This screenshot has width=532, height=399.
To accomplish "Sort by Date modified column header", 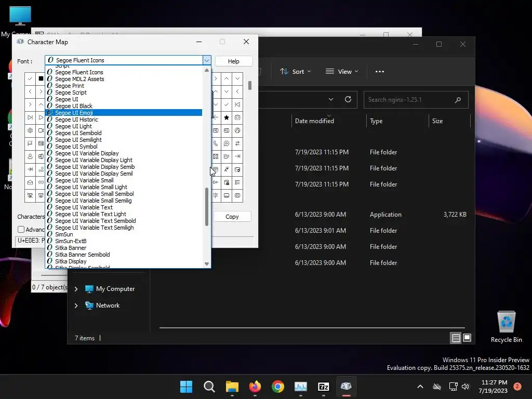I will click(x=314, y=121).
